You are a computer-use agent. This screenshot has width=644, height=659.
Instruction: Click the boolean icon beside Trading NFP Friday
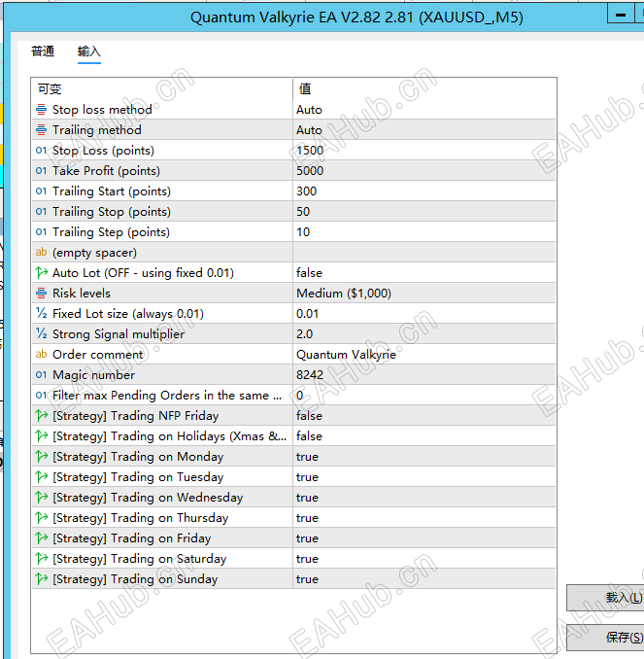click(x=41, y=416)
